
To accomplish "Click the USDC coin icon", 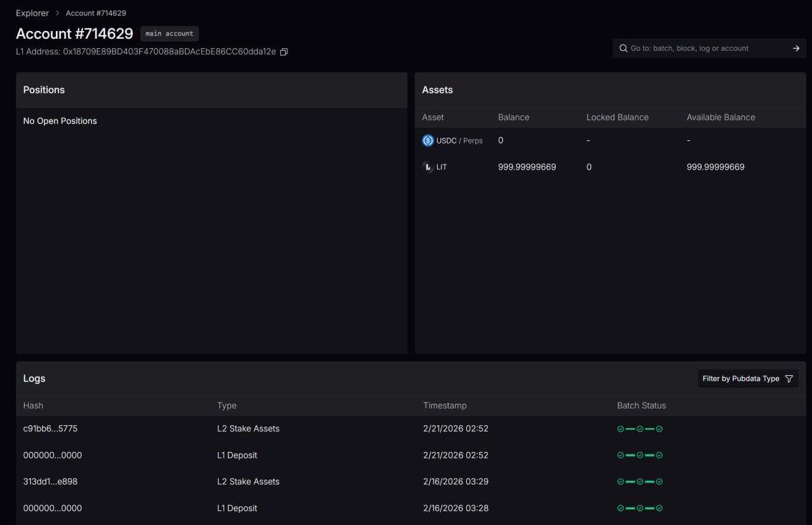I will pyautogui.click(x=428, y=140).
